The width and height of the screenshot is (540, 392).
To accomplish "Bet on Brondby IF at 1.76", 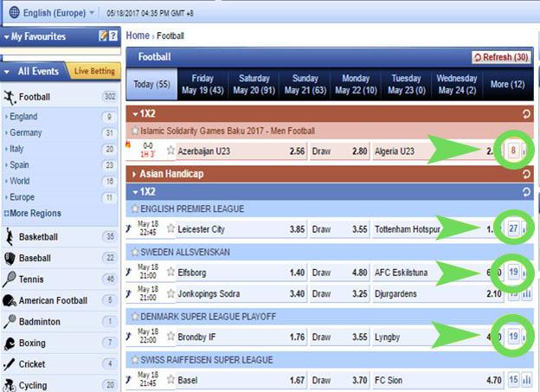I will [241, 337].
